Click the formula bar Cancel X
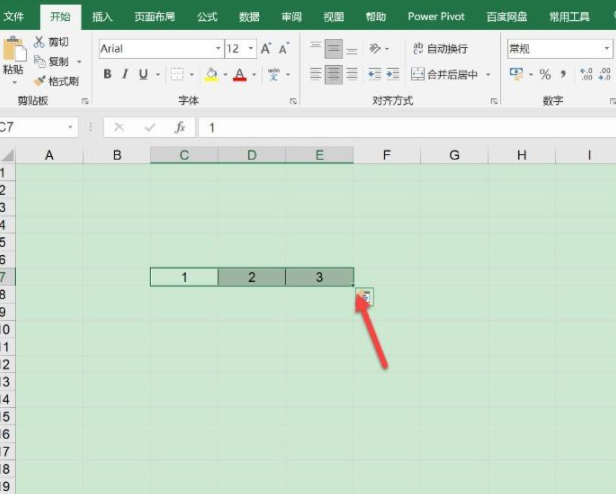This screenshot has height=494, width=616. [x=119, y=127]
